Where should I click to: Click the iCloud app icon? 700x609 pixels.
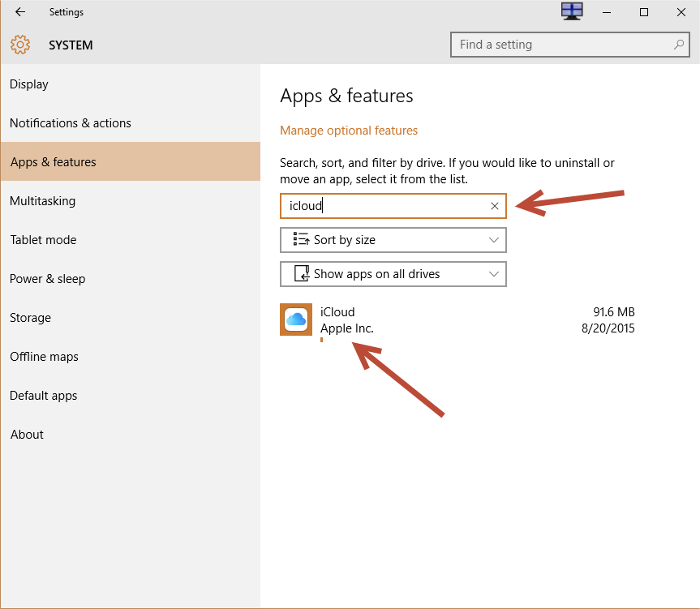click(x=296, y=320)
